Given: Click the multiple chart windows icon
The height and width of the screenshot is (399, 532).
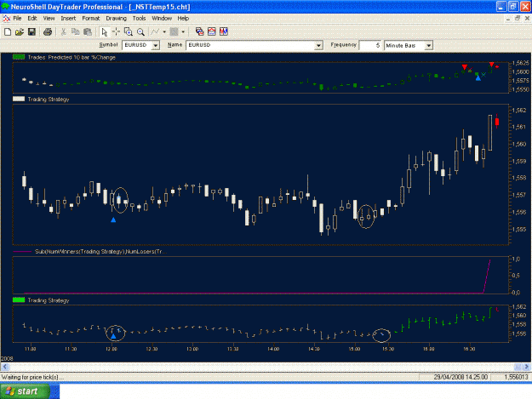Looking at the screenshot, I should pyautogui.click(x=199, y=31).
